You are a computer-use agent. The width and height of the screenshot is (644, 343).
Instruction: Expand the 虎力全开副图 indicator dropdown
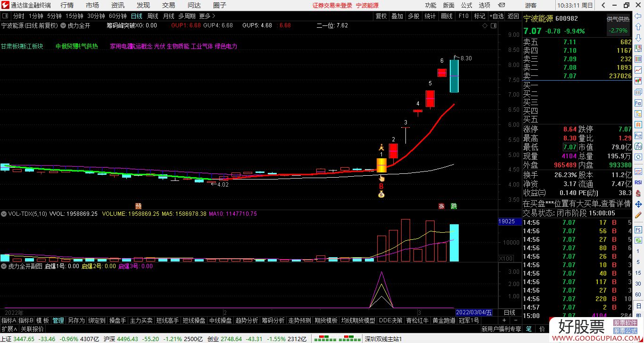(x=4, y=266)
